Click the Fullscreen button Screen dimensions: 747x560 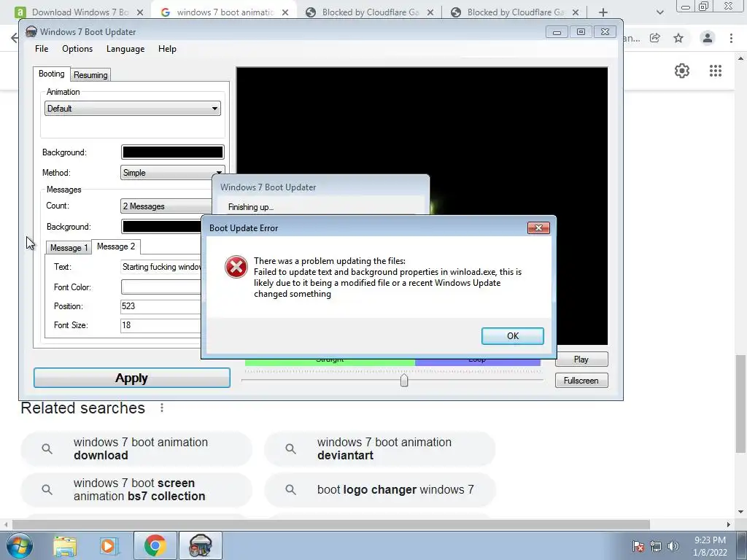581,380
